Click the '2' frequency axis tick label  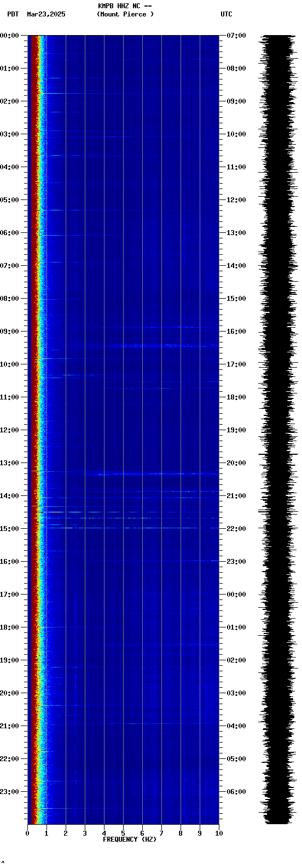point(66,833)
